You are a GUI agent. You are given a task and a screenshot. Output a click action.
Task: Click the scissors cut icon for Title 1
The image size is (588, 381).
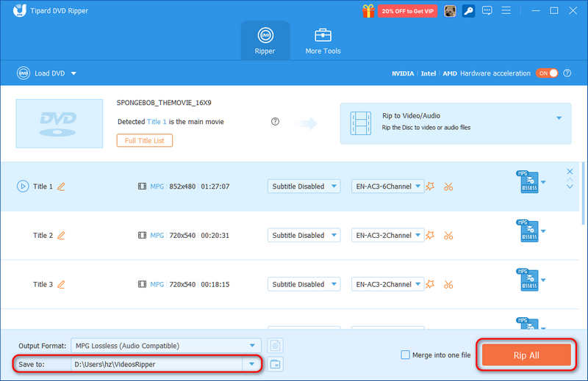tap(448, 186)
